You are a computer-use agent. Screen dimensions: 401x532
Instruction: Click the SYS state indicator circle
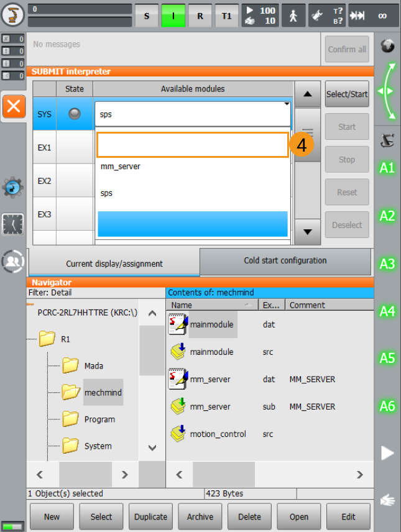tap(75, 114)
